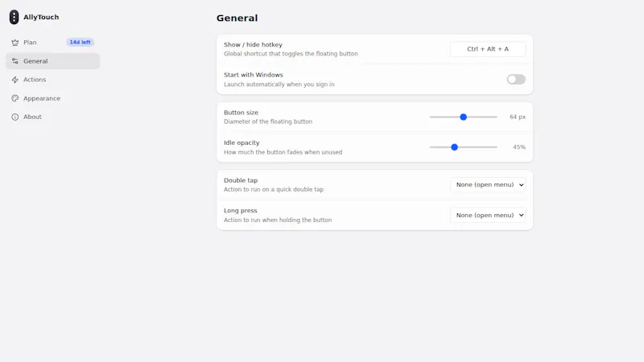The height and width of the screenshot is (362, 644).
Task: Click the Idle opacity slider handle
Action: coord(454,147)
